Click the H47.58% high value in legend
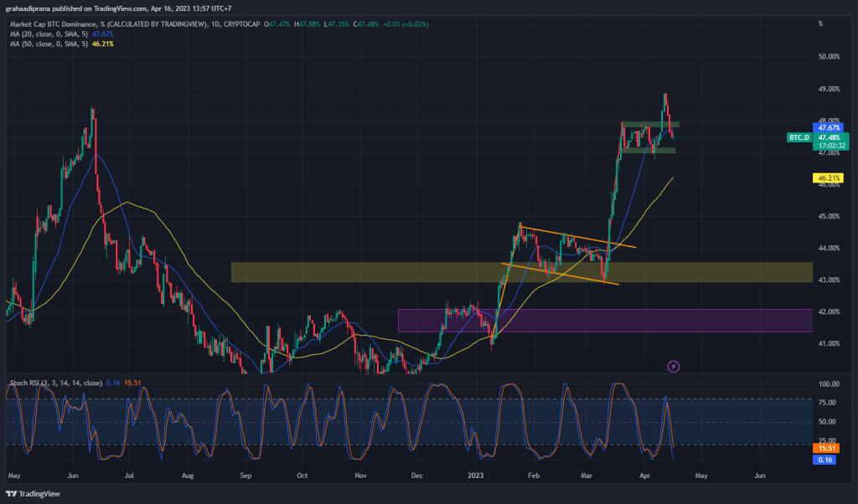 pyautogui.click(x=307, y=24)
